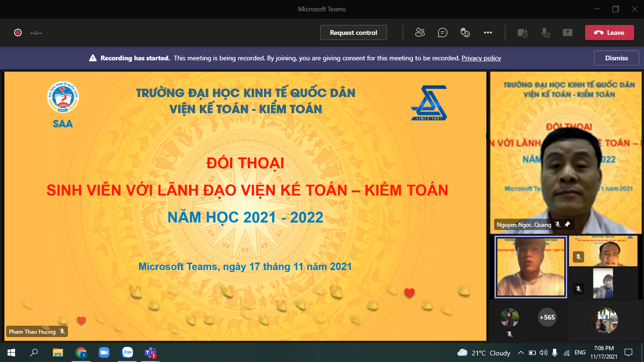Open Zoom from the taskbar
Screen dimensions: 644x362
104,353
